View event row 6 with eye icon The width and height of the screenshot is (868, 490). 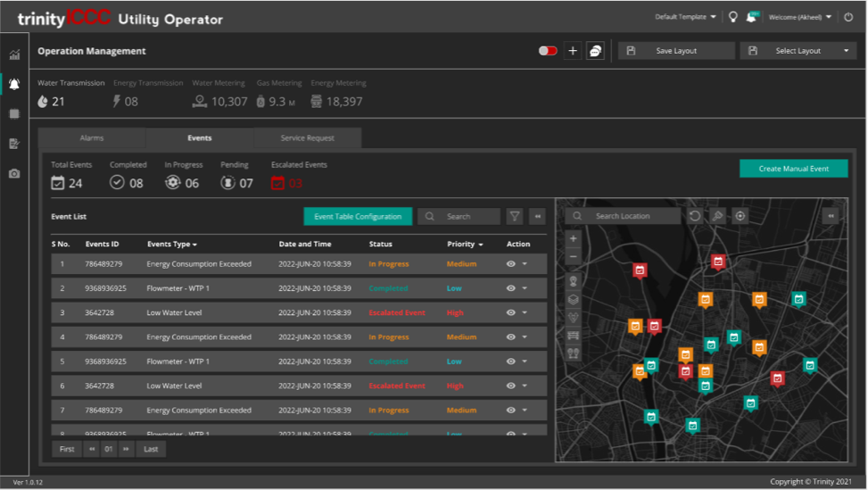[511, 386]
